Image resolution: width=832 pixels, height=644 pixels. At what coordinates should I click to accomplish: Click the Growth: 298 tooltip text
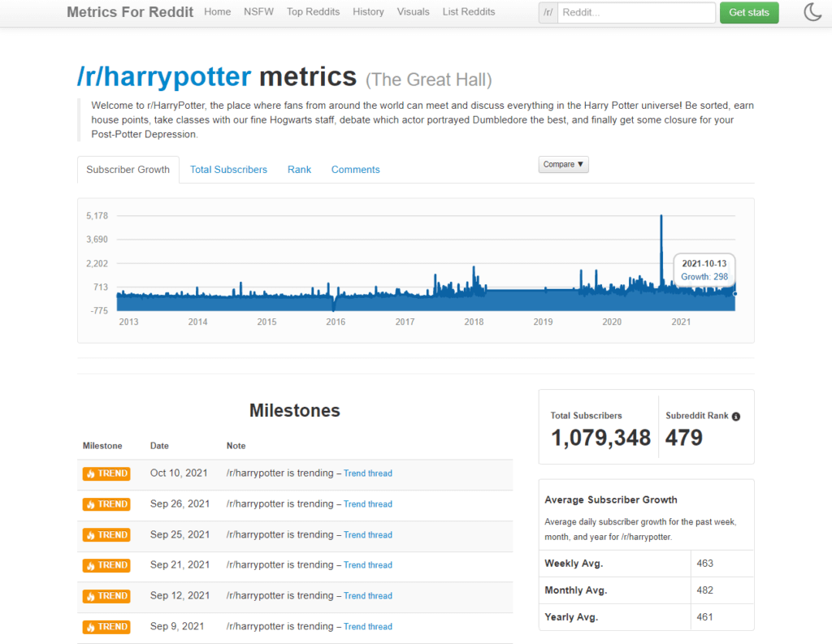(704, 277)
